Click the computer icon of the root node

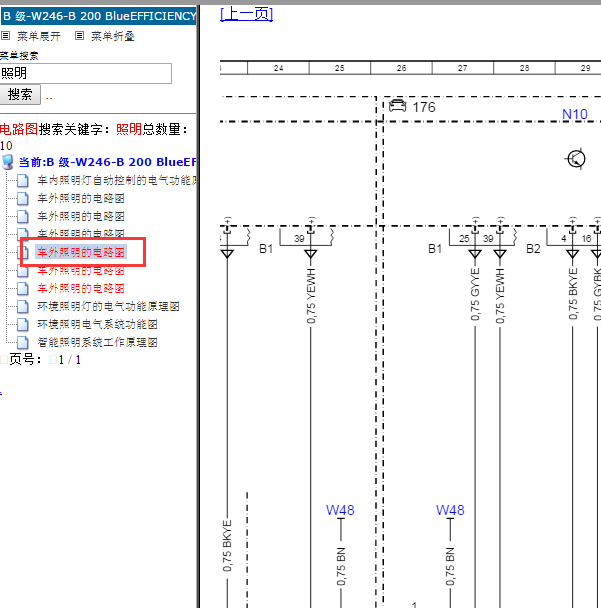(x=7, y=162)
